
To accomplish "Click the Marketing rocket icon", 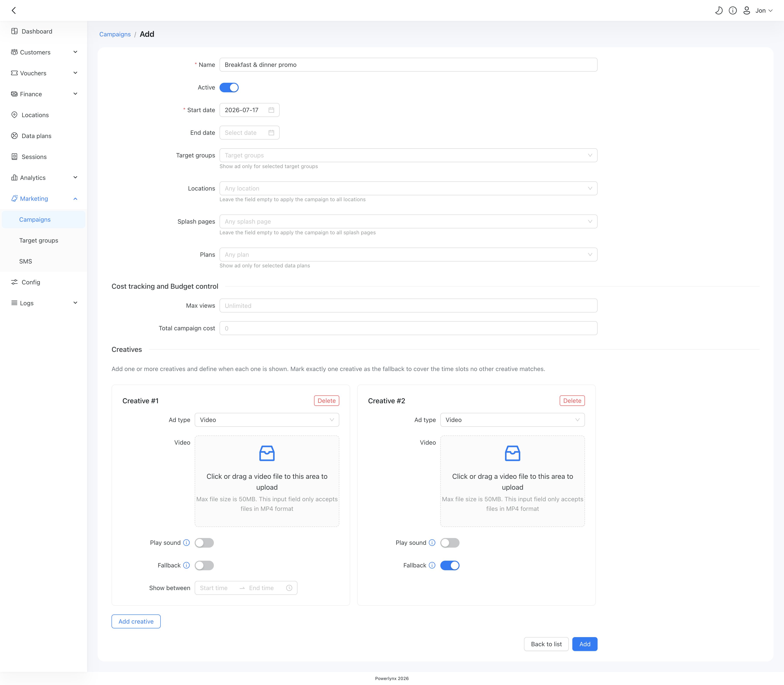I will coord(15,198).
